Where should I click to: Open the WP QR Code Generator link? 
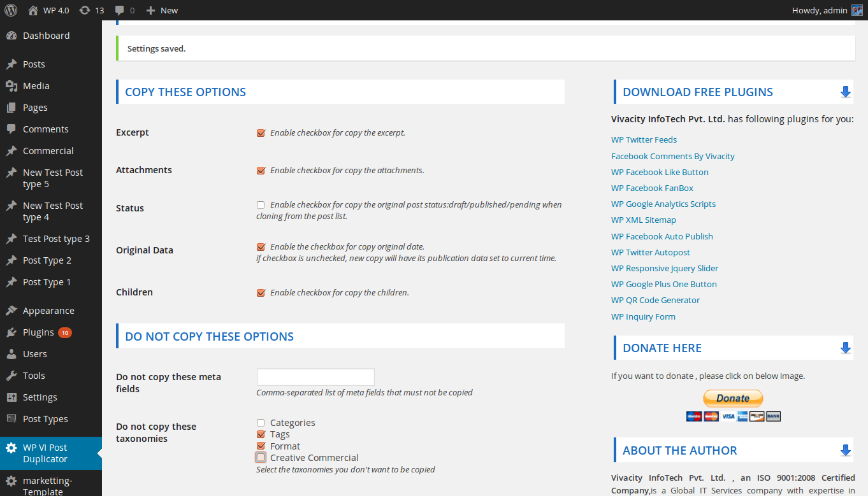coord(655,301)
